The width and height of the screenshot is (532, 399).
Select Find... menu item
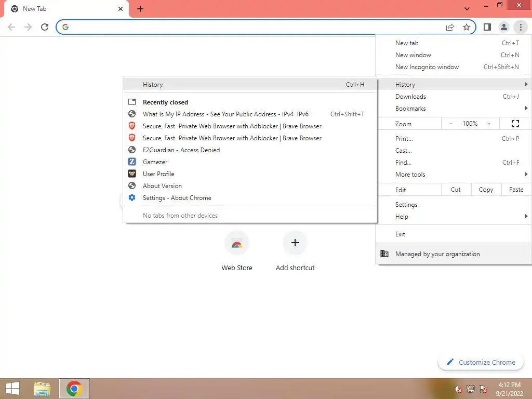coord(454,163)
